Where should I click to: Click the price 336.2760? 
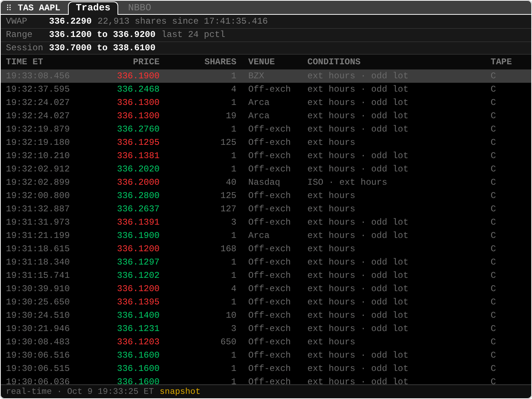pos(138,129)
